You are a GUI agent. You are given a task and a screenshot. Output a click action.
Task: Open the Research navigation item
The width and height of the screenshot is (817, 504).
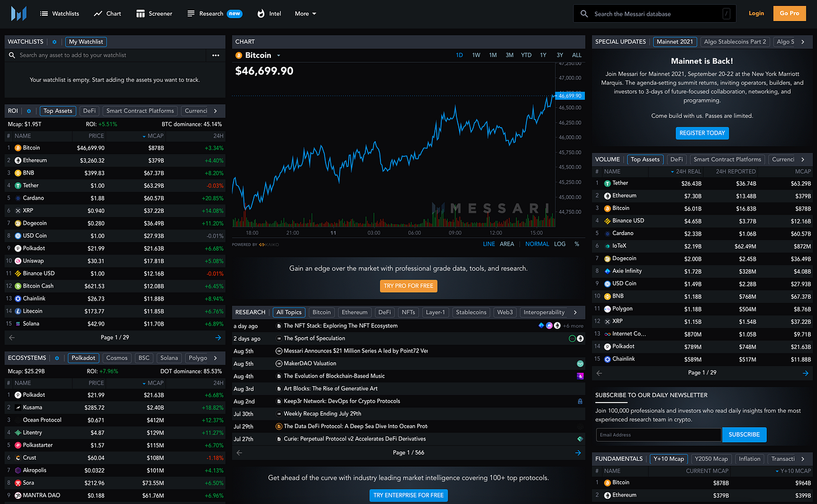click(x=214, y=13)
